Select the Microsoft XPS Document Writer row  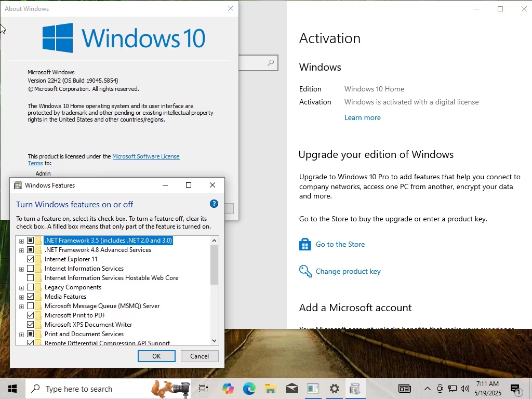coord(88,324)
